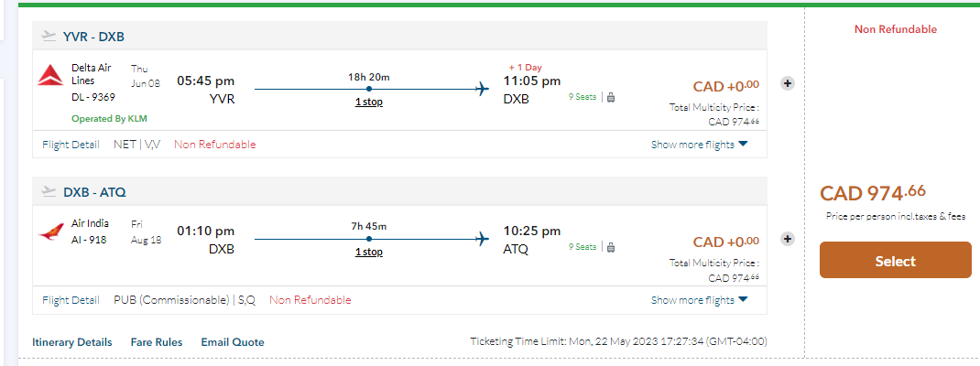
Task: Click baggage icon on the YVR-DXB flight
Action: point(611,98)
